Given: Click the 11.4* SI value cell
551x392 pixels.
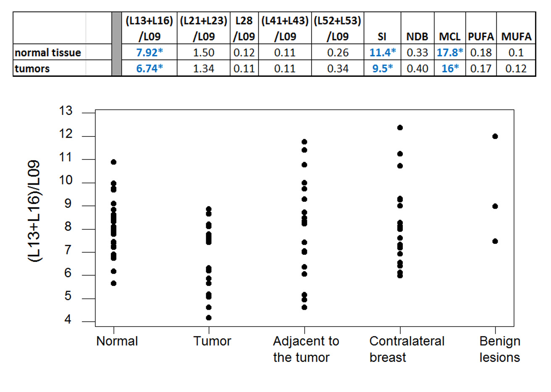Looking at the screenshot, I should [382, 52].
